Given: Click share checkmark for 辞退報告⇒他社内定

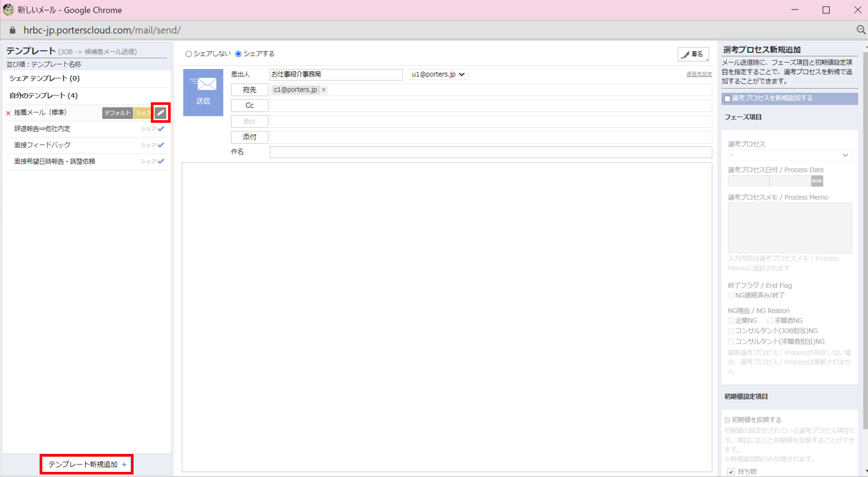Looking at the screenshot, I should [x=161, y=129].
